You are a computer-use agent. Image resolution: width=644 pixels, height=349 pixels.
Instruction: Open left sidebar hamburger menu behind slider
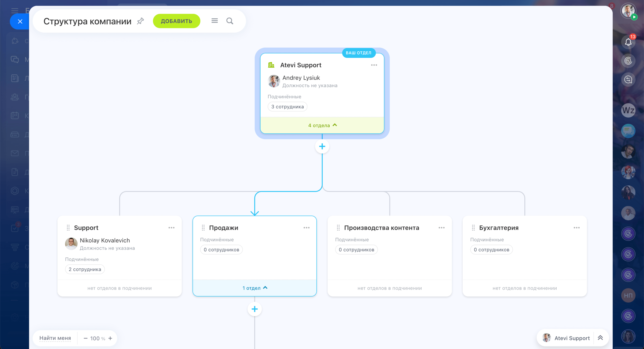pyautogui.click(x=15, y=11)
